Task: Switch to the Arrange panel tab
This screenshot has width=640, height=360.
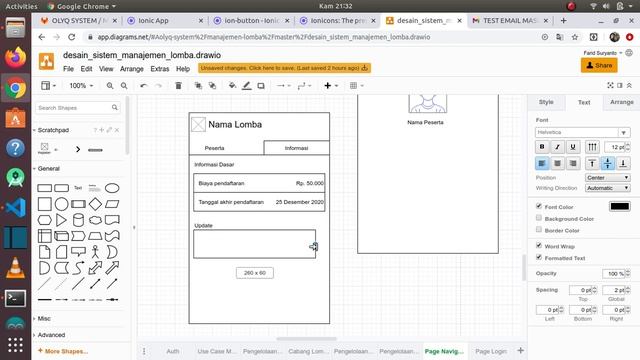Action: [x=621, y=102]
